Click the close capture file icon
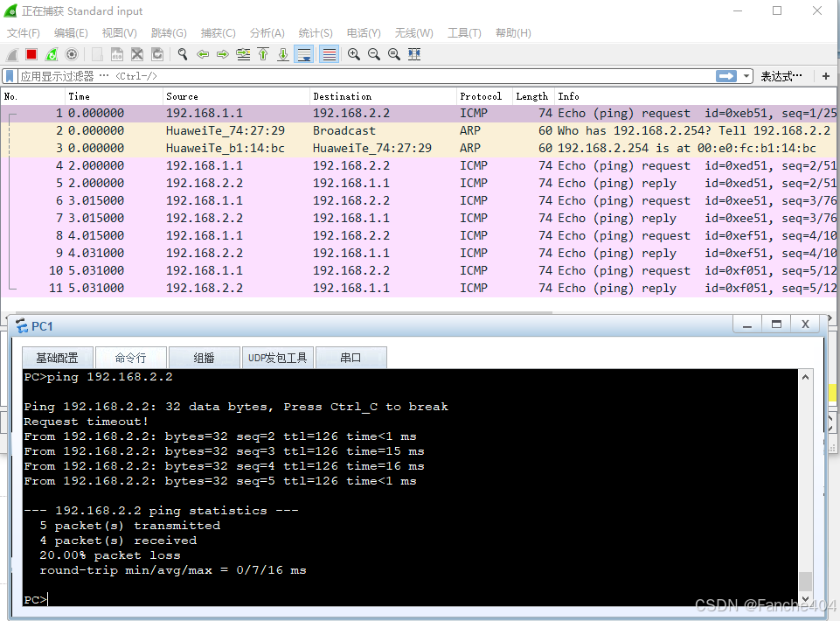This screenshot has height=621, width=840. point(137,54)
